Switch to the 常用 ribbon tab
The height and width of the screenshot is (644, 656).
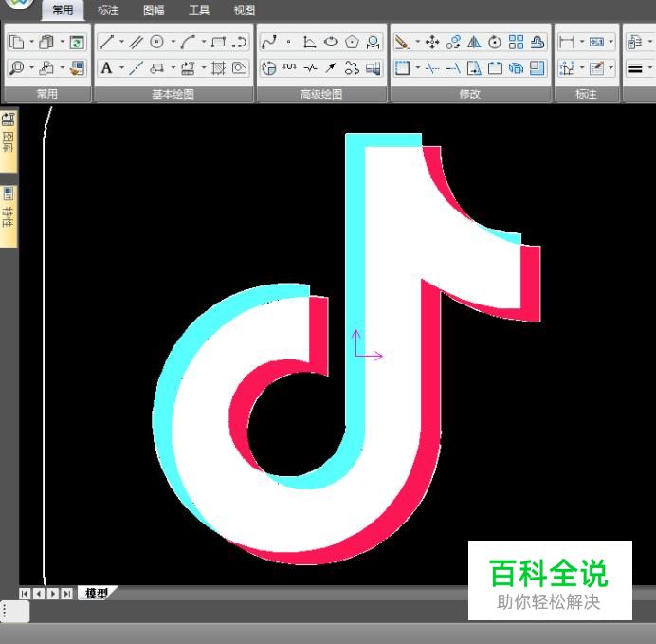click(x=63, y=9)
